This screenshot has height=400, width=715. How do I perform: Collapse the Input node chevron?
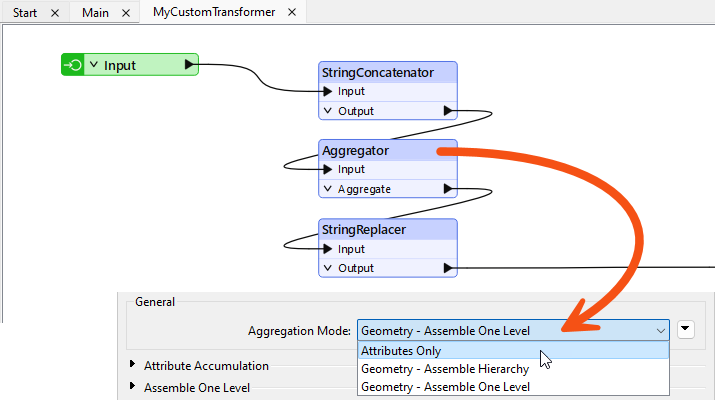[x=94, y=65]
